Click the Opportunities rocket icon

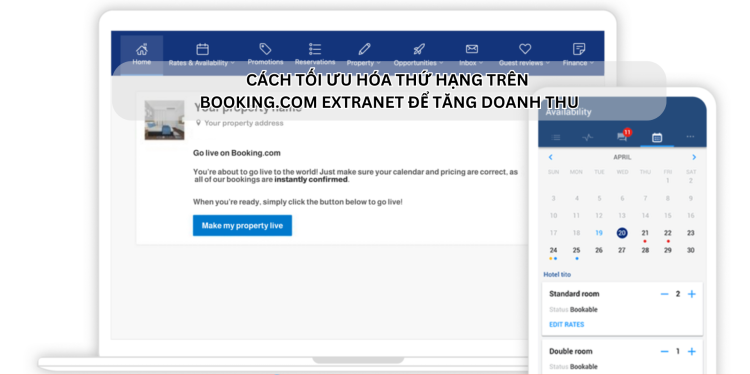click(419, 49)
